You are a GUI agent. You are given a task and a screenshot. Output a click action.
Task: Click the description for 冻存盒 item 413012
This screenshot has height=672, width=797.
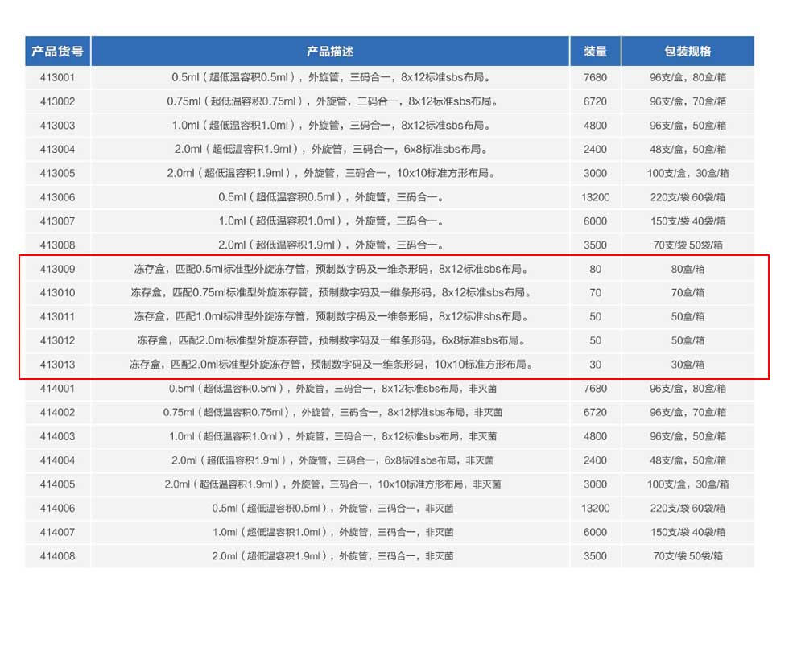[x=331, y=340]
